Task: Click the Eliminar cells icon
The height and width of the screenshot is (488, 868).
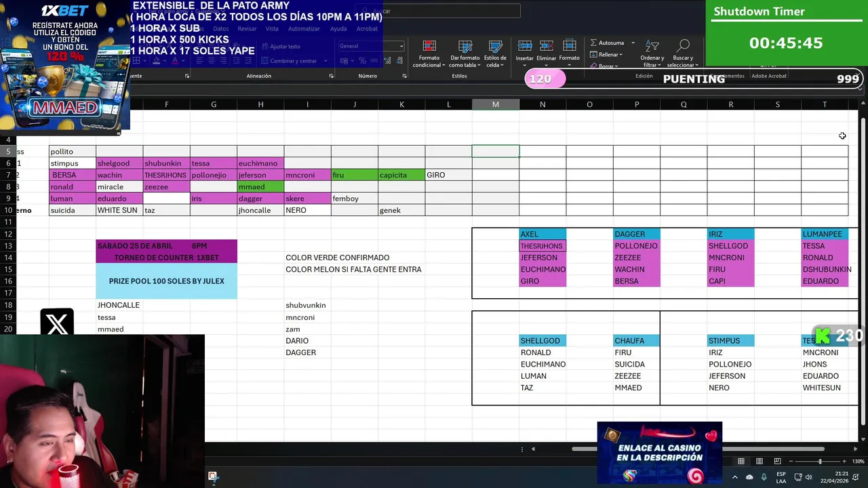Action: click(547, 46)
